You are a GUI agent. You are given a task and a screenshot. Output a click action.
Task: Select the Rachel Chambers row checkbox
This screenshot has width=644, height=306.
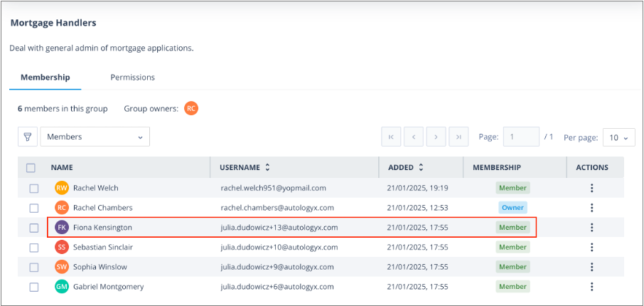click(x=33, y=208)
